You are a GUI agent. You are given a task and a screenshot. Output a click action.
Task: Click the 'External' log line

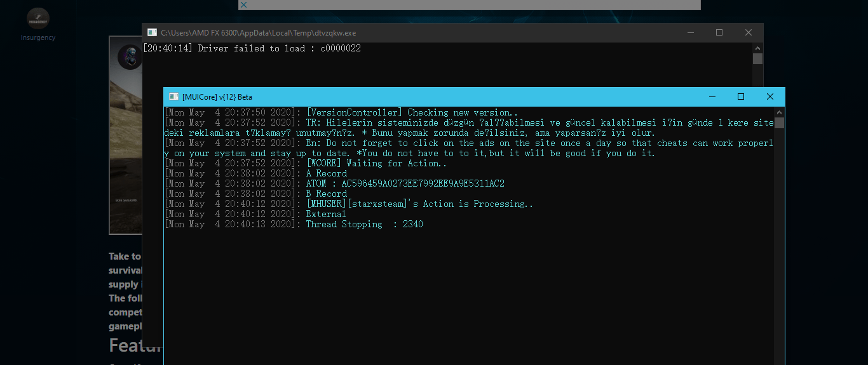pos(255,214)
